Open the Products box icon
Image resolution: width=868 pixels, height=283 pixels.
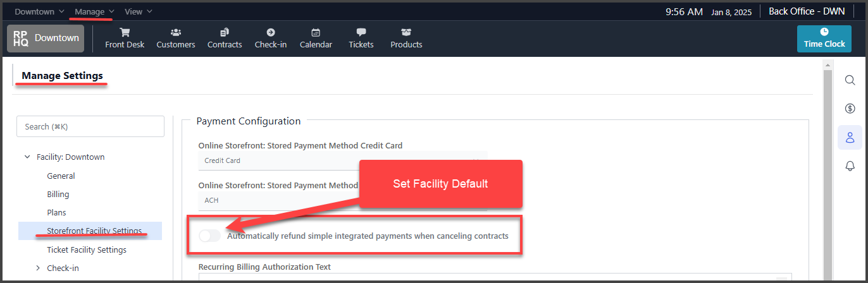tap(406, 32)
